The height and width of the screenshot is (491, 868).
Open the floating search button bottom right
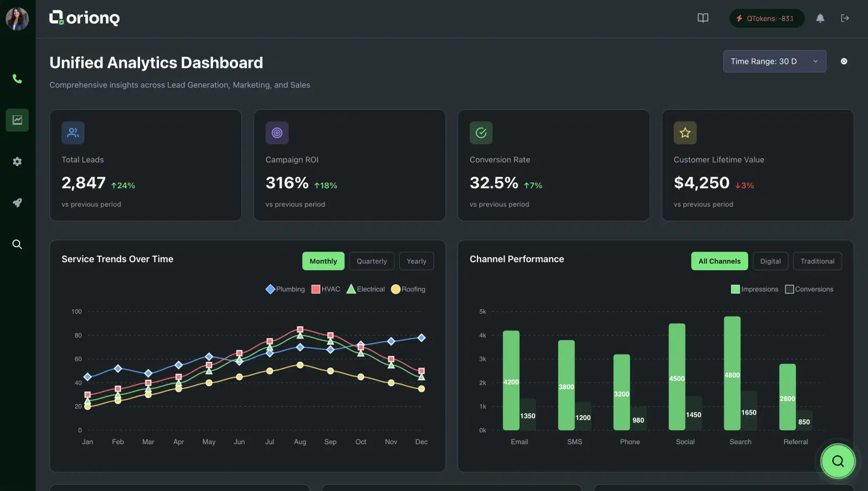point(837,461)
